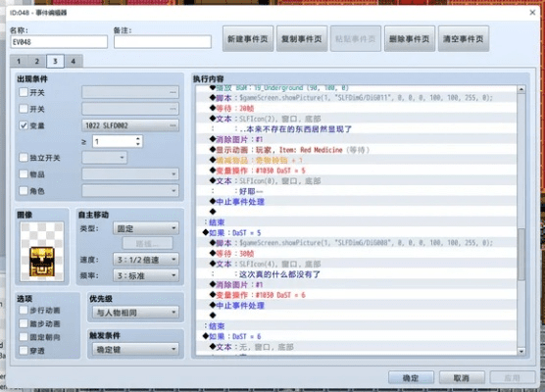Select text line 本来不存在的东西居然显现了
The image size is (545, 392).
[x=356, y=129]
